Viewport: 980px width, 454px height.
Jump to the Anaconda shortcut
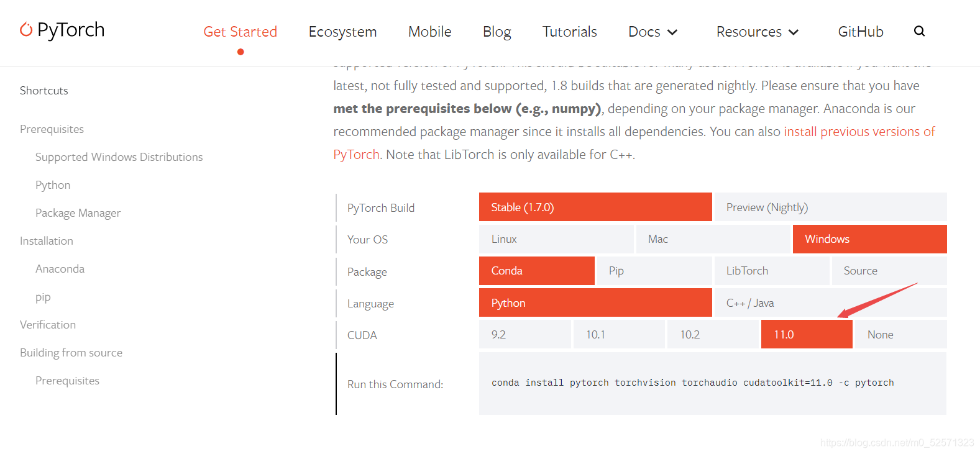(60, 269)
